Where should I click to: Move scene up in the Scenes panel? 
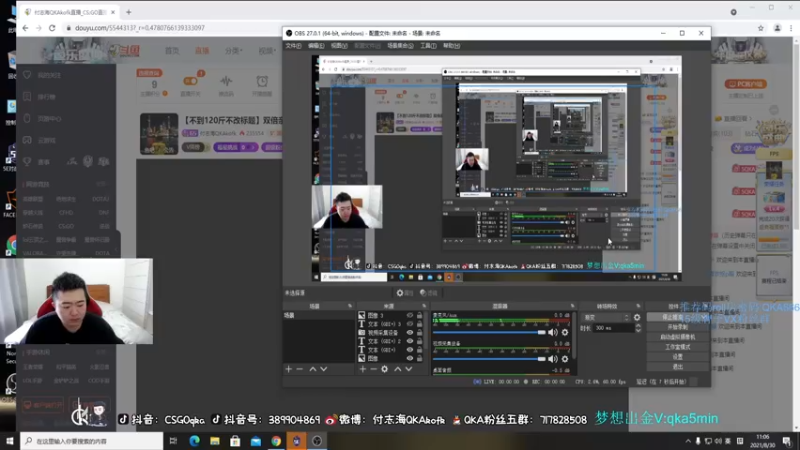point(313,369)
